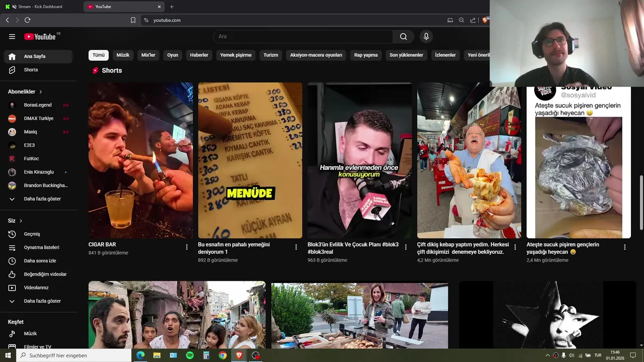Screen dimensions: 644x362
Task: Click the YouTube logo
Action: pos(40,36)
